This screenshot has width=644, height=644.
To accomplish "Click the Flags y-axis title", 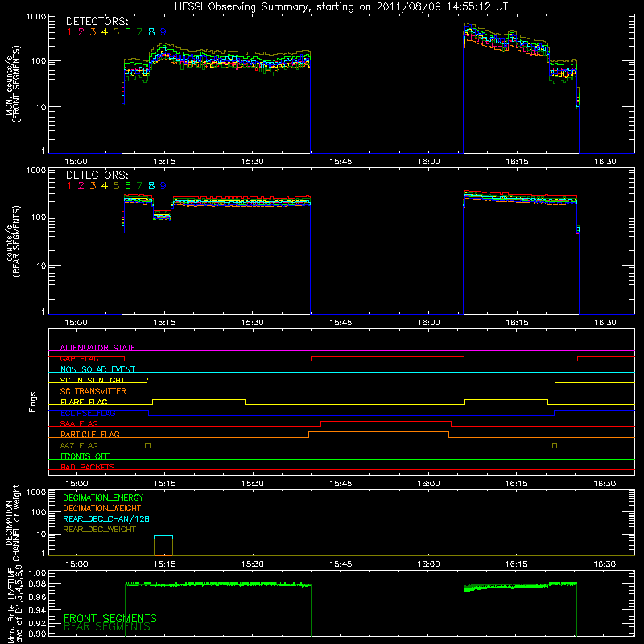I will click(33, 402).
